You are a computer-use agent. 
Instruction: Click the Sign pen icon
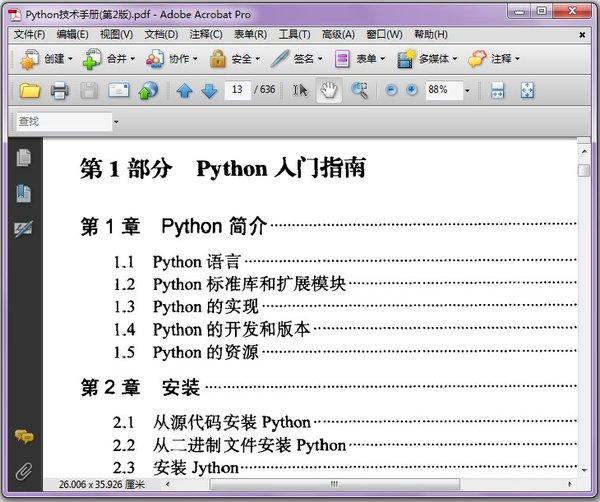pos(280,59)
